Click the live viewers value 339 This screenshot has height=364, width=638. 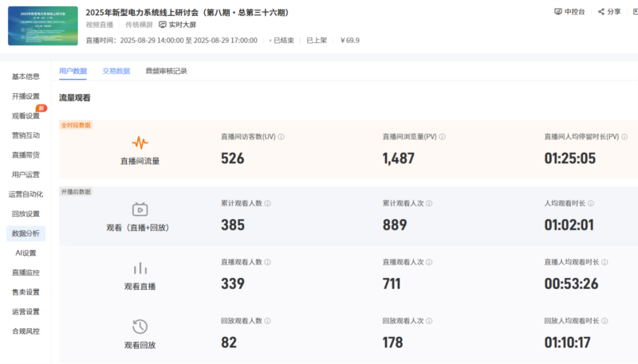coord(233,284)
